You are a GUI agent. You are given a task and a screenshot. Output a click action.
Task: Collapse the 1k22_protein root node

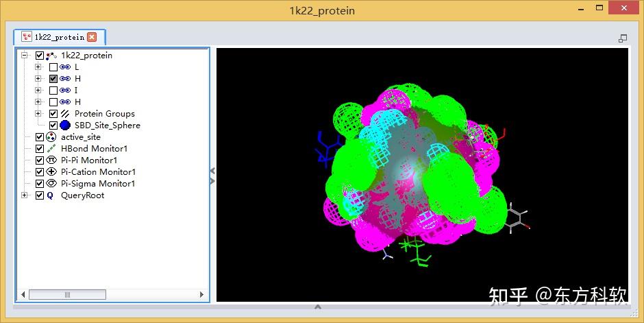click(x=25, y=55)
